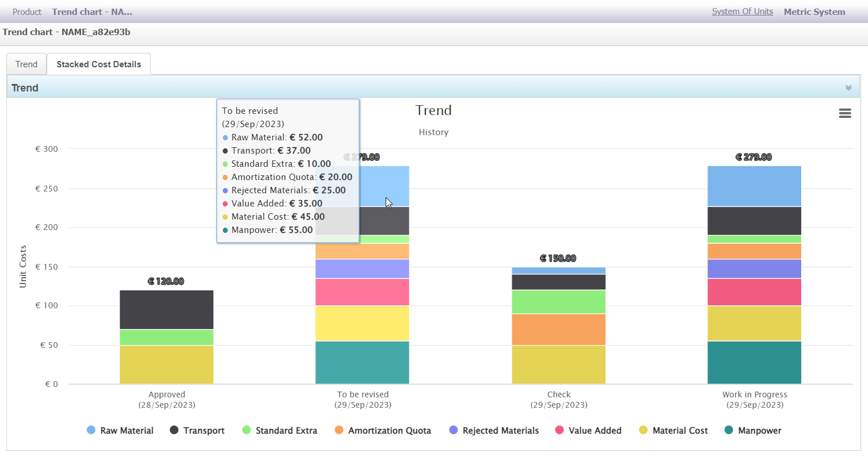Open the chart hamburger context menu
The width and height of the screenshot is (868, 456).
tap(844, 113)
